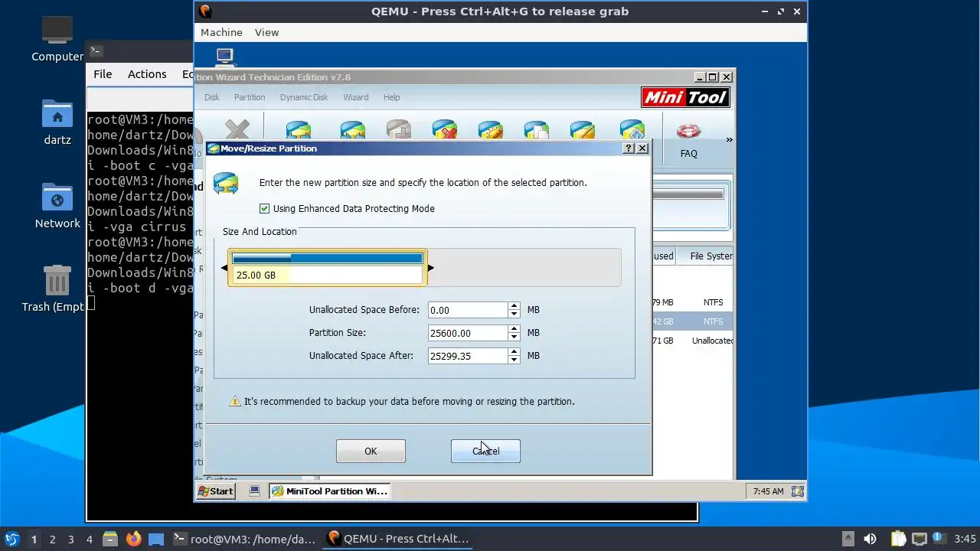The image size is (980, 551).
Task: Click the Delete partition icon with red X
Action: point(444,129)
